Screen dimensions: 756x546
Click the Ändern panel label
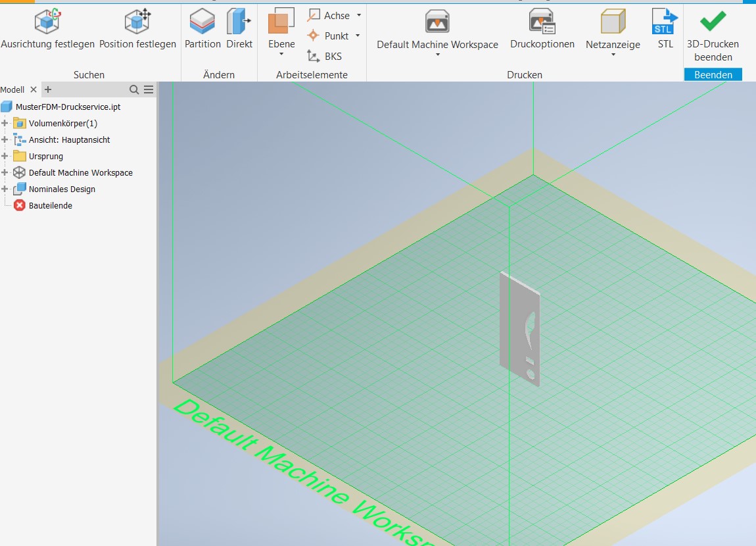(x=219, y=75)
